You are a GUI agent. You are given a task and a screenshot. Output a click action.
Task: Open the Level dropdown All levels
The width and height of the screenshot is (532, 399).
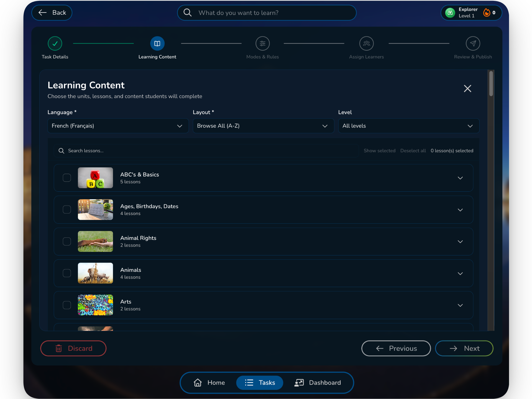pyautogui.click(x=409, y=126)
